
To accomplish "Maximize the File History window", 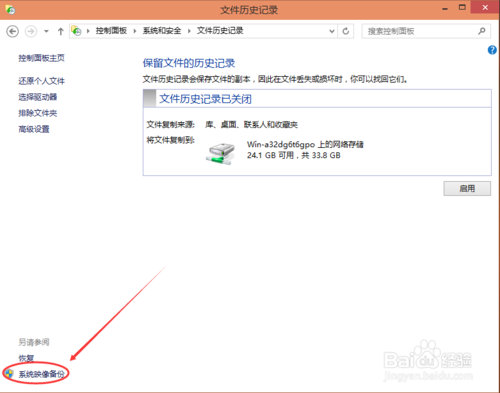I will point(462,7).
